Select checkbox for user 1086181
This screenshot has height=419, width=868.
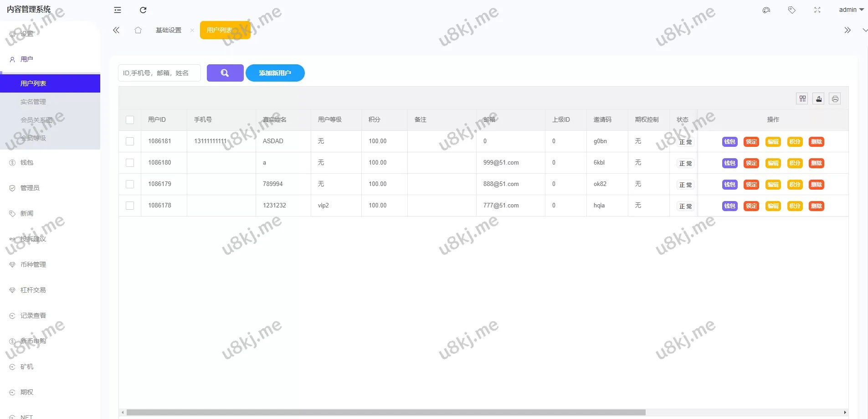point(130,141)
